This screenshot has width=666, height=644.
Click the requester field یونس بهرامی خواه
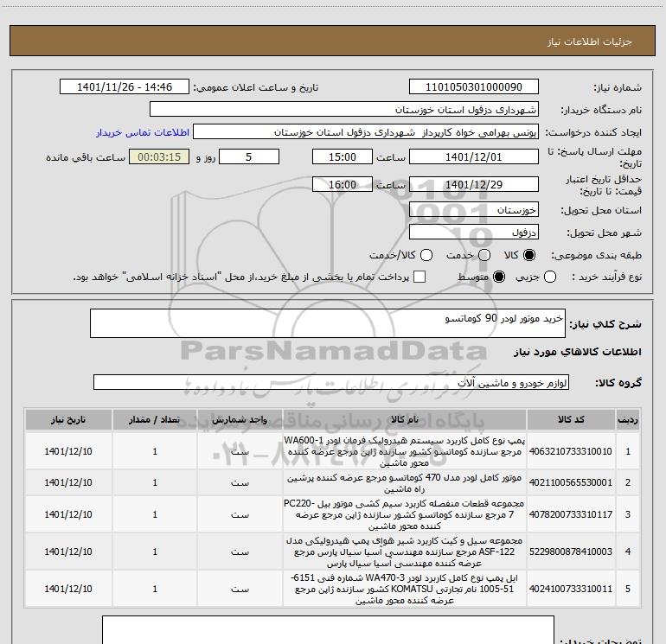click(x=366, y=132)
